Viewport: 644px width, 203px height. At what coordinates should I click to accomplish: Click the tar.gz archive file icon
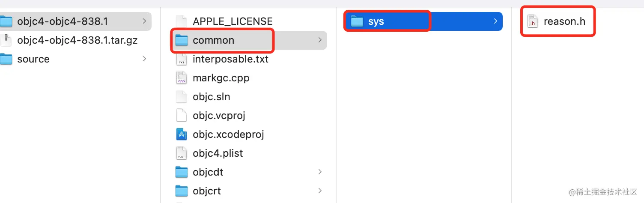coord(6,40)
